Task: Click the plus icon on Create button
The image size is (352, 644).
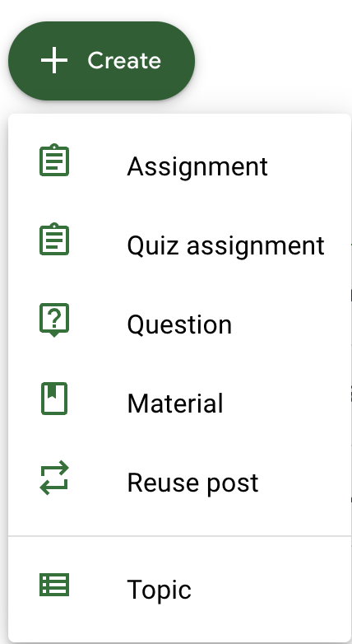Action: click(x=54, y=60)
